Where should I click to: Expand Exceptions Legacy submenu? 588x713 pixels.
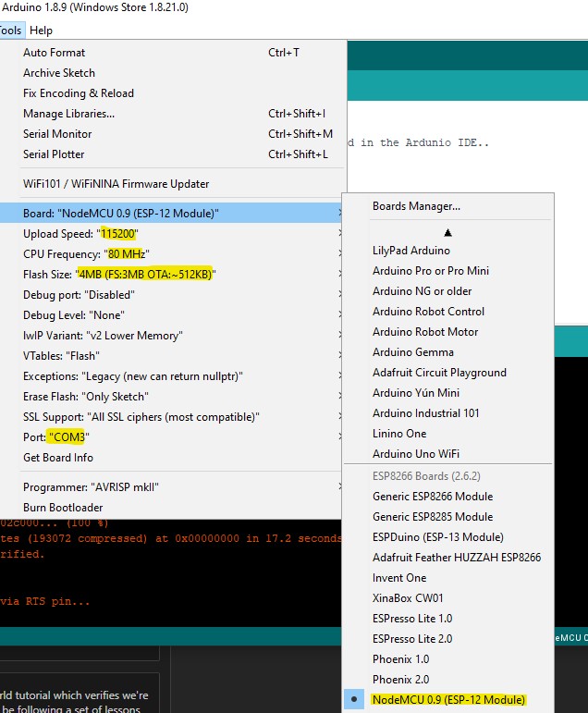172,376
